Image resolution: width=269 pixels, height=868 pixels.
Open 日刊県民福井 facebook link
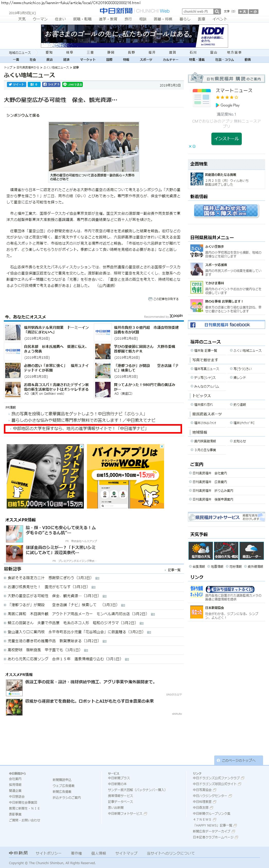[226, 325]
